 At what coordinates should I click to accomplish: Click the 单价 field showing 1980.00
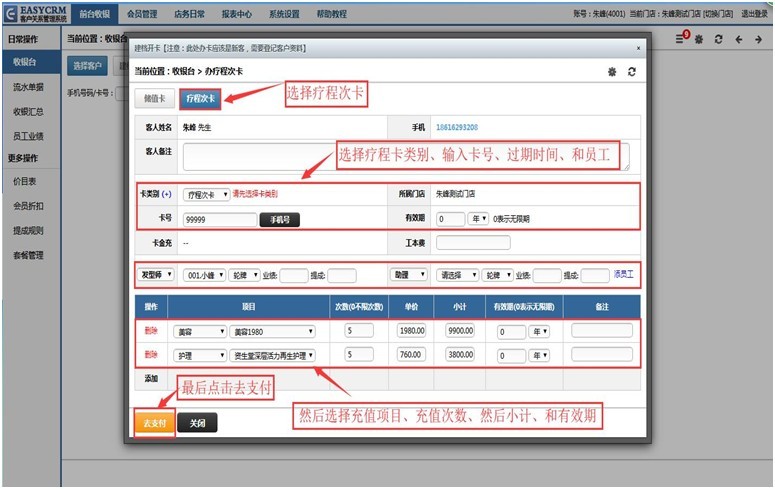[x=411, y=330]
